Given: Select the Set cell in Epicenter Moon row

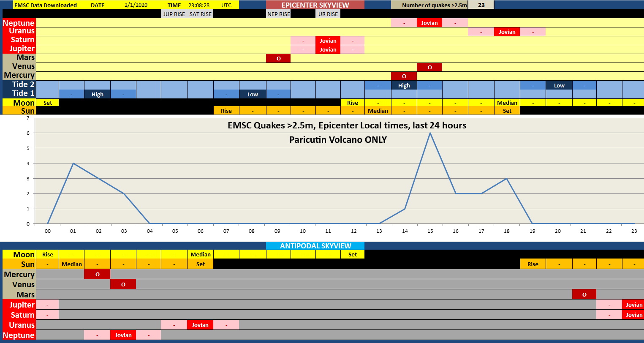Looking at the screenshot, I should coord(47,103).
